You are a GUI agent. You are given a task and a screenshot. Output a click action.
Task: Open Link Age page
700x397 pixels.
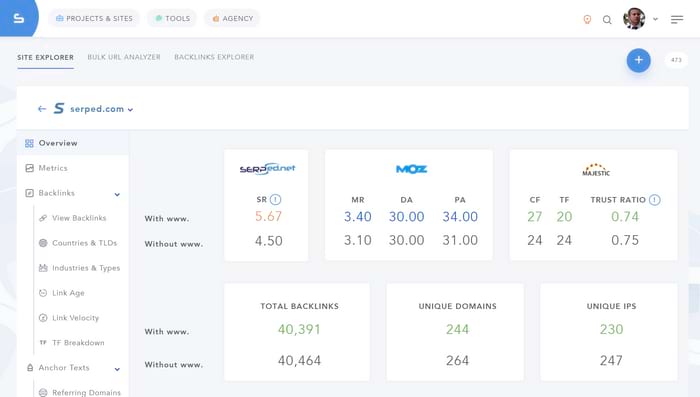click(x=68, y=293)
